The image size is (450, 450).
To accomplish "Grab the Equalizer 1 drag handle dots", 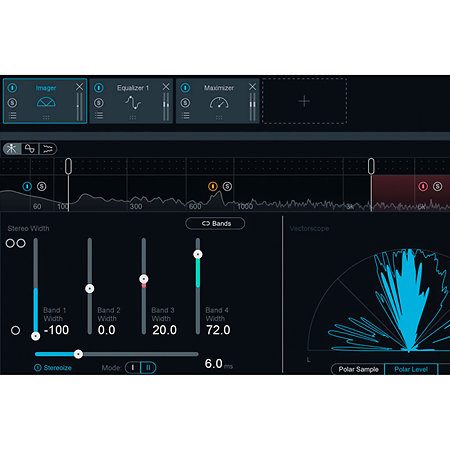I will tap(133, 117).
